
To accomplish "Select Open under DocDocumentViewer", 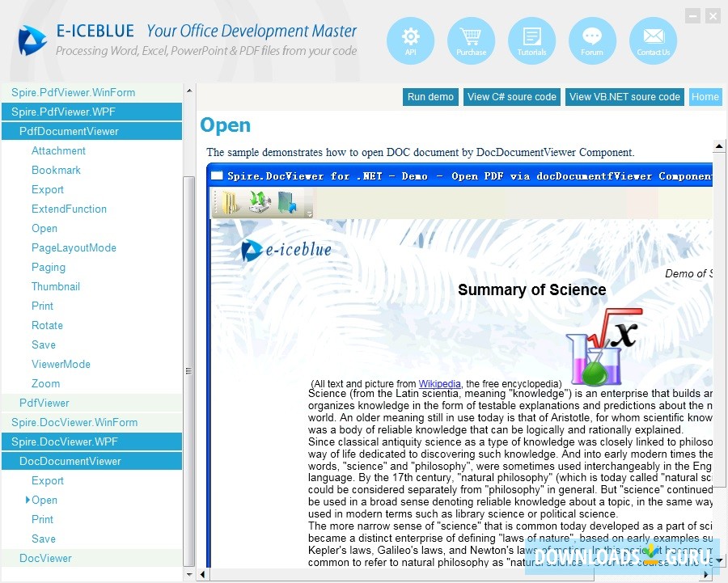I will (44, 501).
